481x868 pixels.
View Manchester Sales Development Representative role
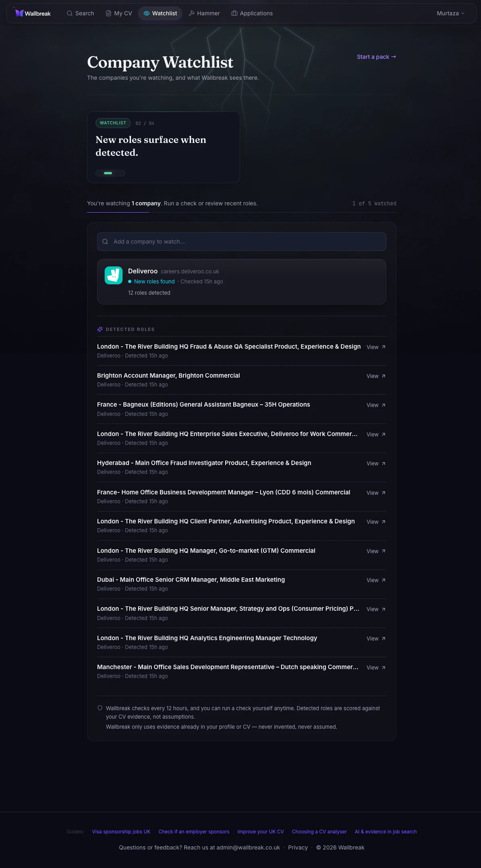[x=376, y=668]
